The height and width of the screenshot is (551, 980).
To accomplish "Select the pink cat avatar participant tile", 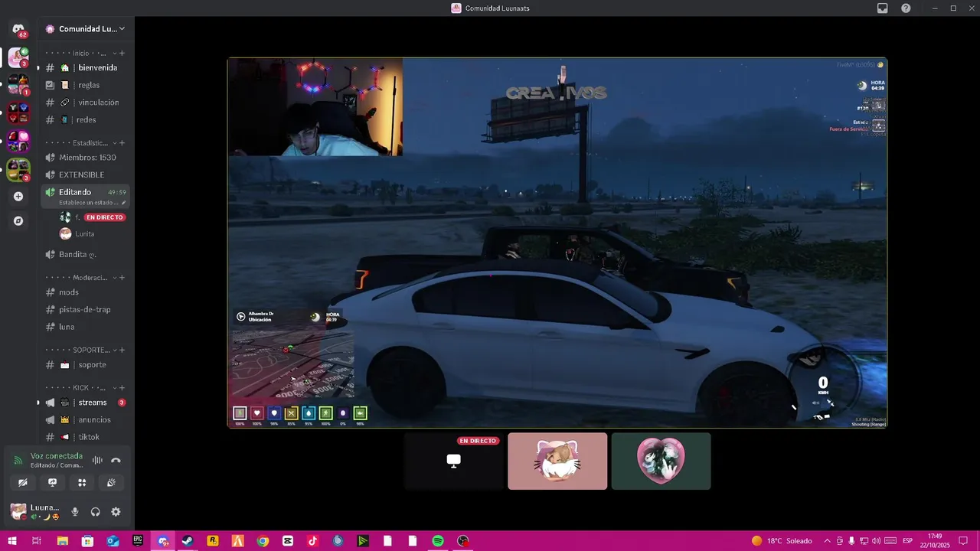I will [x=557, y=461].
